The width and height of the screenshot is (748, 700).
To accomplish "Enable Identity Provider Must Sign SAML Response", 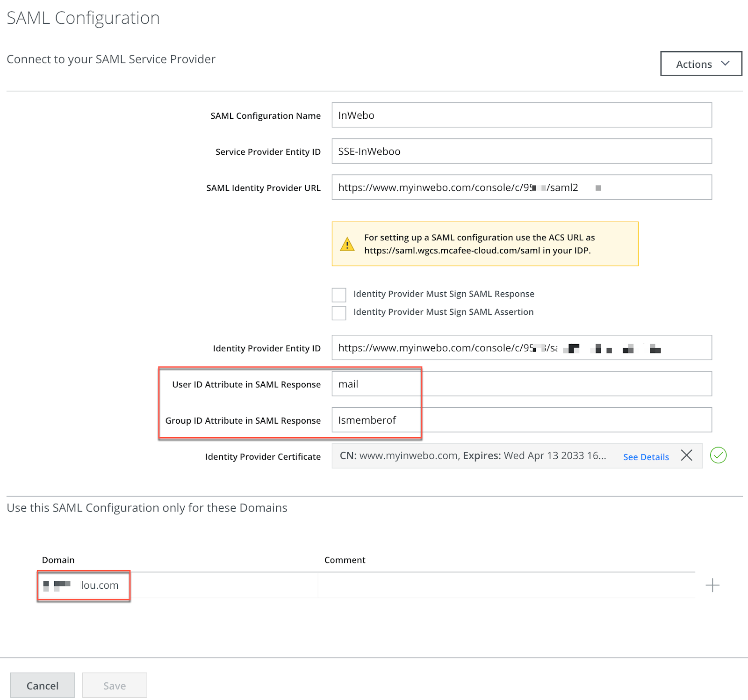I will click(x=338, y=294).
